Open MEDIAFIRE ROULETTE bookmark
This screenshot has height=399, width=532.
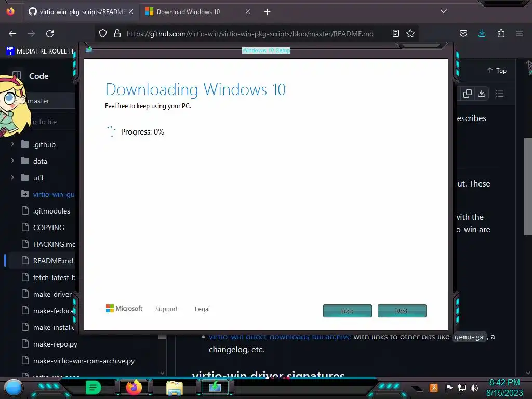(39, 51)
